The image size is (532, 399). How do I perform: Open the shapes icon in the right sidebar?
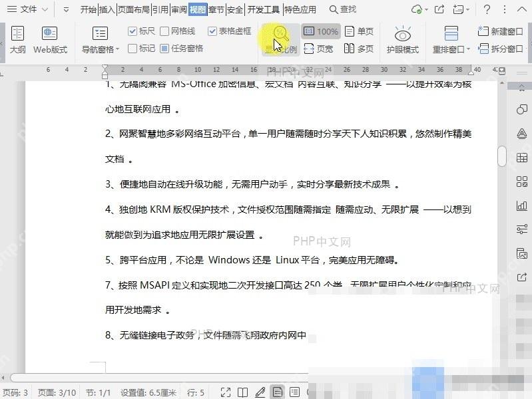click(522, 110)
